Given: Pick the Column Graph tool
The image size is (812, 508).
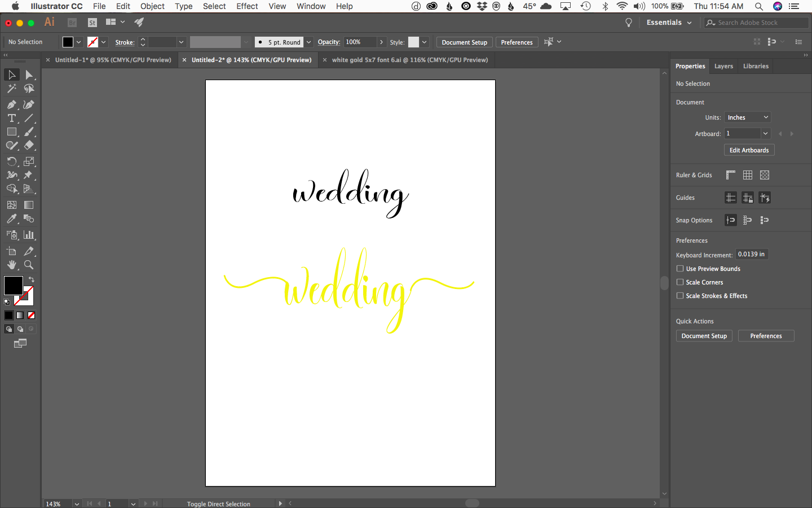Looking at the screenshot, I should pos(29,235).
